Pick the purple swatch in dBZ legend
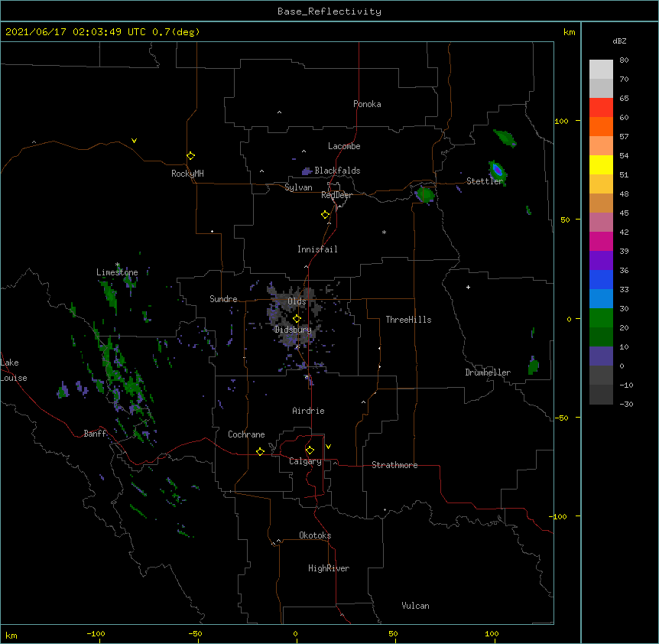The image size is (659, 644). [x=601, y=261]
